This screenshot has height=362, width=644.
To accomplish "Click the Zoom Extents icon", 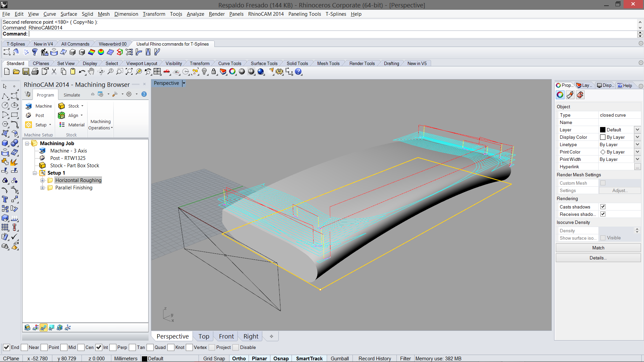I will coord(129,71).
